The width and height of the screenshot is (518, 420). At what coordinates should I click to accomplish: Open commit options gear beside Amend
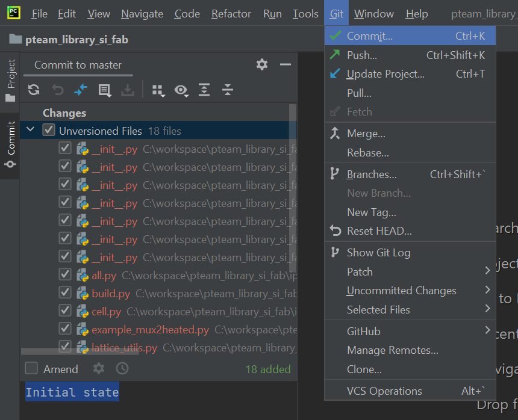(99, 368)
